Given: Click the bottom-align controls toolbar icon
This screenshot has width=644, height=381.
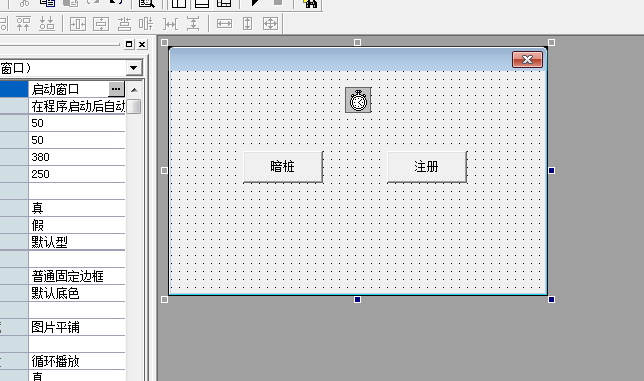Looking at the screenshot, I should [47, 24].
